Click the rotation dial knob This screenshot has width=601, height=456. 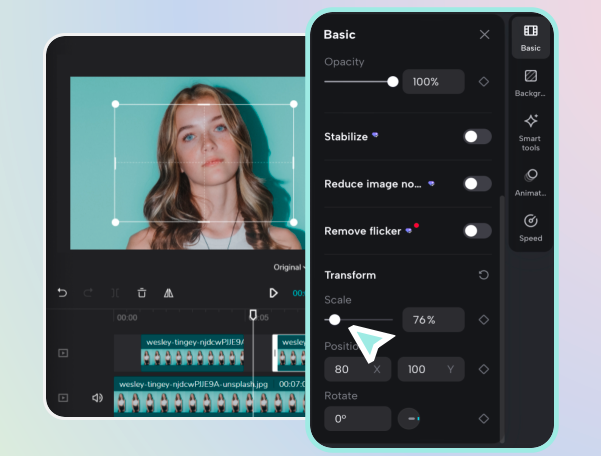tap(409, 419)
